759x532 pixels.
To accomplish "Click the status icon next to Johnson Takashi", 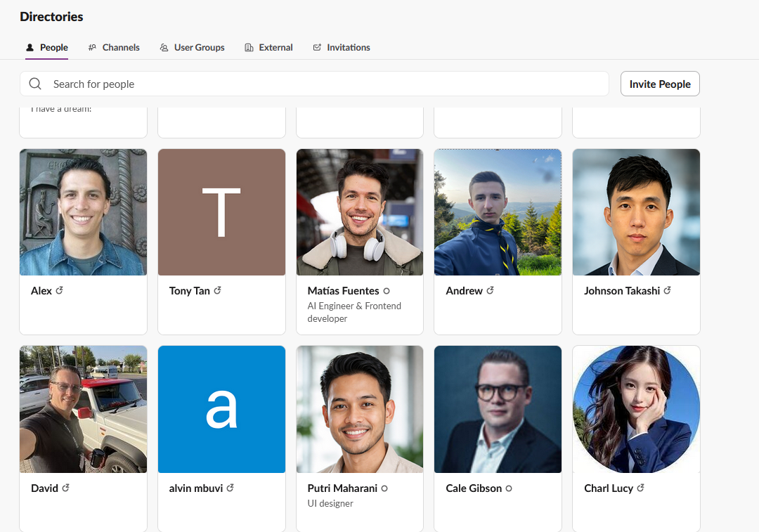I will point(667,290).
